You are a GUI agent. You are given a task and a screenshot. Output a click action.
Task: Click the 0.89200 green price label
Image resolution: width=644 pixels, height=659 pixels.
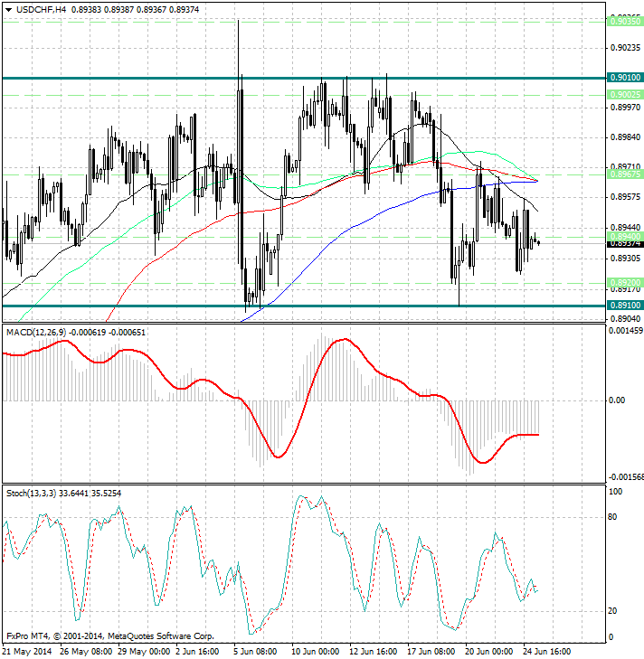click(x=625, y=282)
